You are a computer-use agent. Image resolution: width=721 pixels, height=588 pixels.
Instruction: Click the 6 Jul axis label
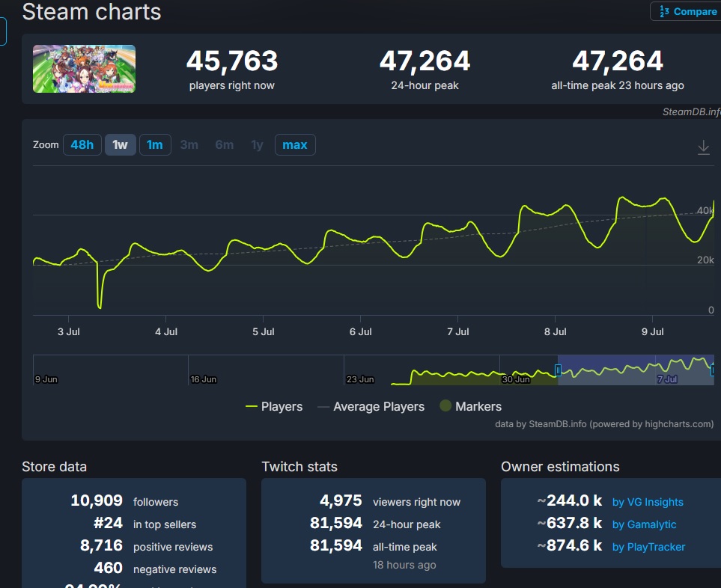361,331
